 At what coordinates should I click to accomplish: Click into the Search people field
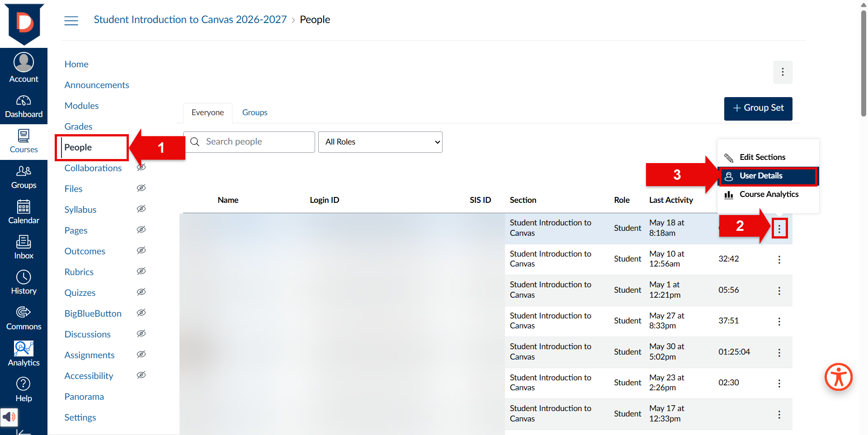click(x=249, y=142)
